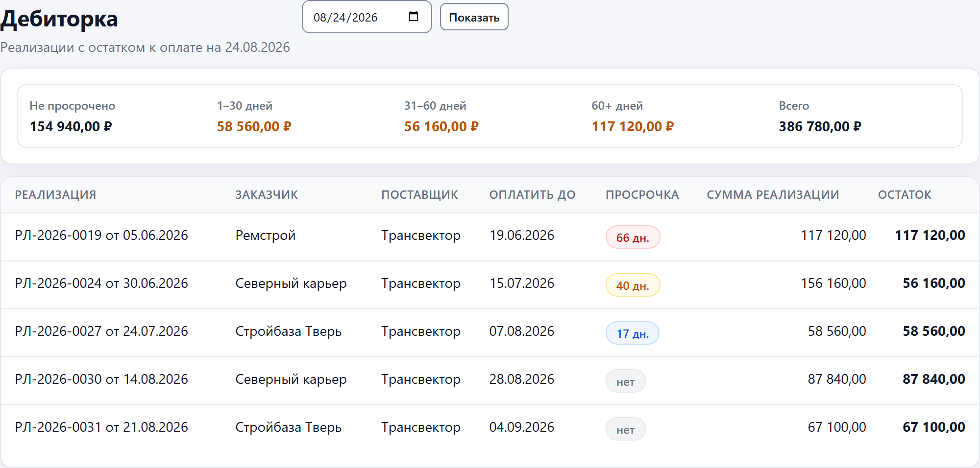Click the ПРОСРОЧКА column header
The height and width of the screenshot is (468, 980).
pos(642,195)
